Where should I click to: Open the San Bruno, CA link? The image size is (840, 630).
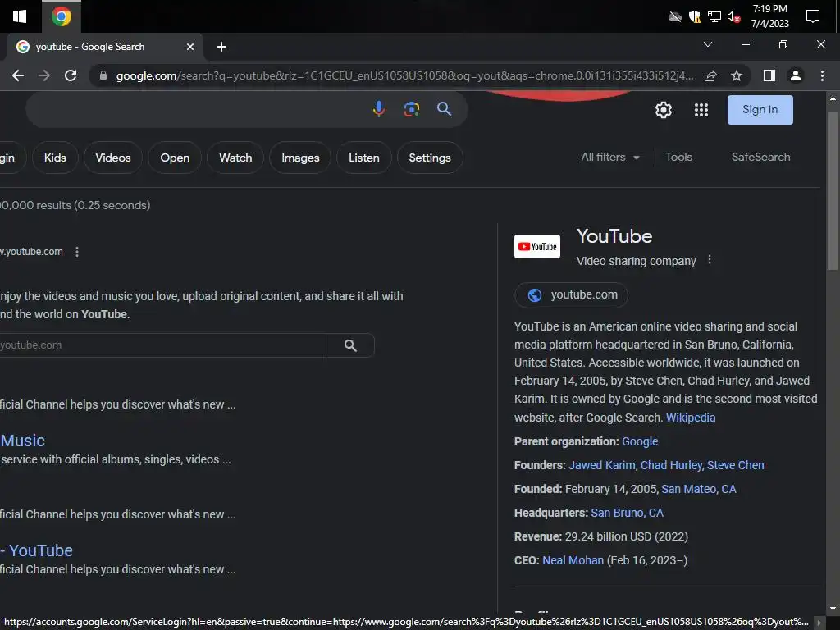(x=627, y=513)
